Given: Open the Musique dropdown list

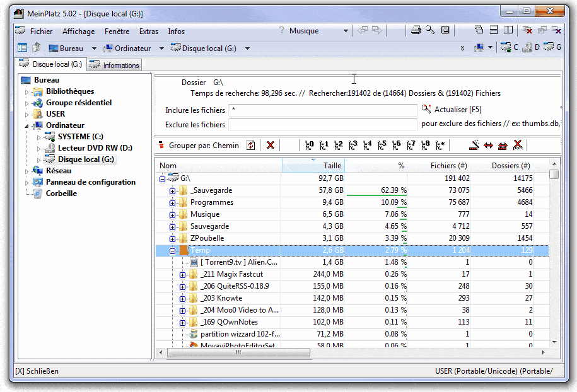Looking at the screenshot, I should [346, 31].
